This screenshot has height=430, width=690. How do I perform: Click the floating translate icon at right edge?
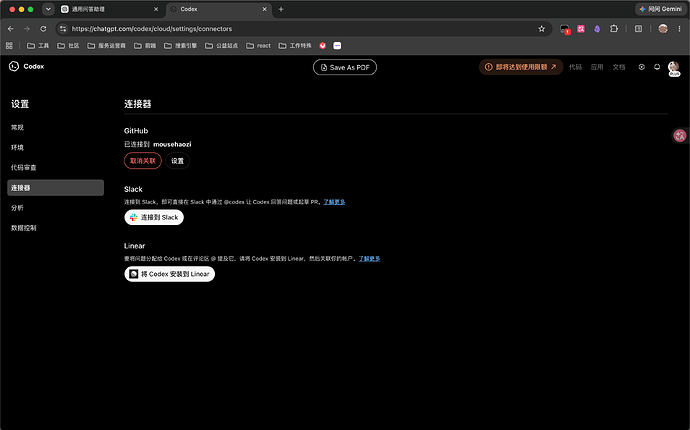coord(680,136)
